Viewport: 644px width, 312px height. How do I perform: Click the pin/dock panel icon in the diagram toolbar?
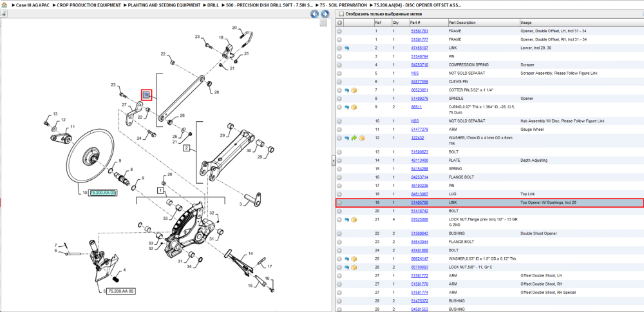coord(4,14)
